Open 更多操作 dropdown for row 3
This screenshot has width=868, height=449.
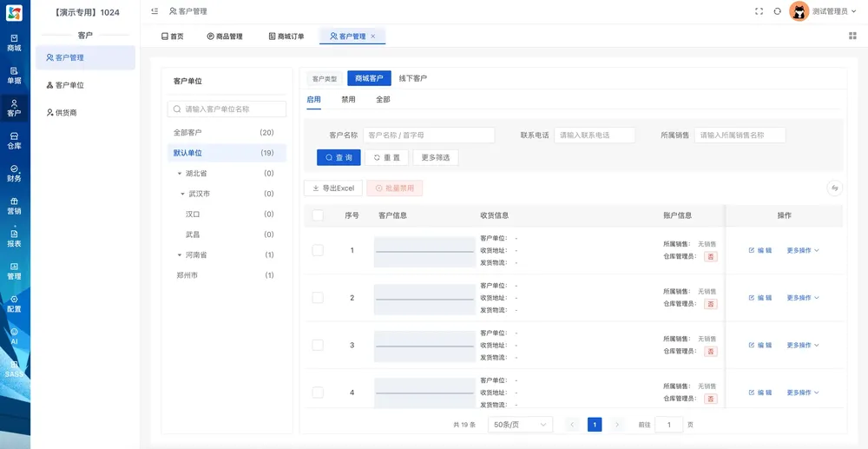(803, 345)
